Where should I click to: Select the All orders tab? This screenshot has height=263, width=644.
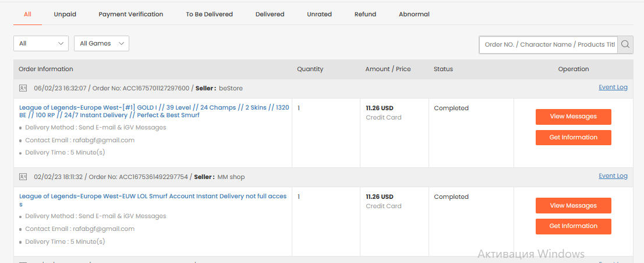click(27, 14)
